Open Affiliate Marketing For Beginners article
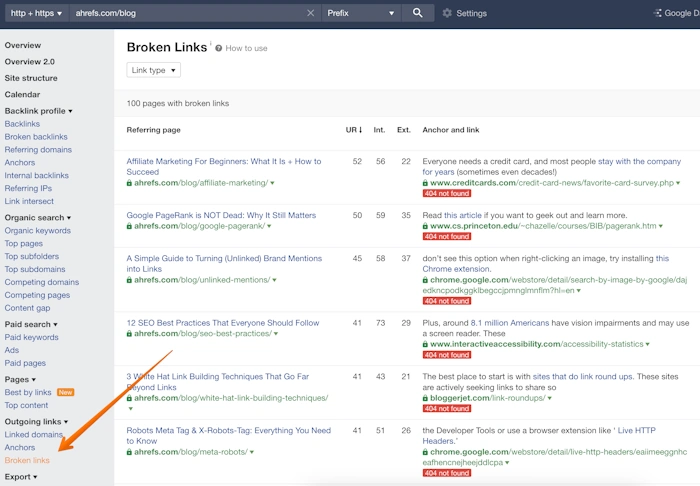 click(224, 166)
